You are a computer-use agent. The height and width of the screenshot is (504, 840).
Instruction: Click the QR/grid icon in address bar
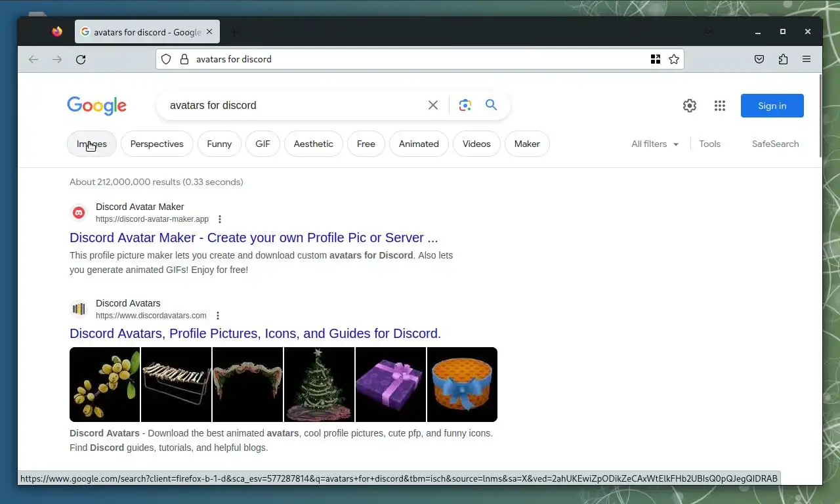pos(655,59)
